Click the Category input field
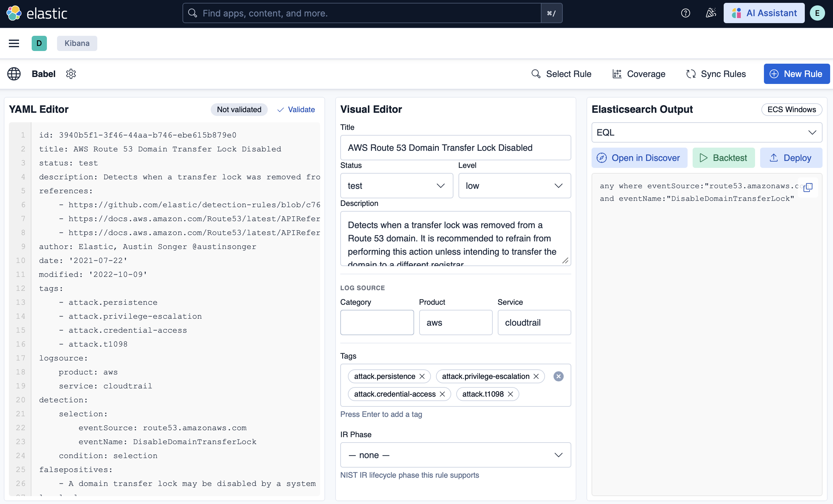 click(x=377, y=322)
